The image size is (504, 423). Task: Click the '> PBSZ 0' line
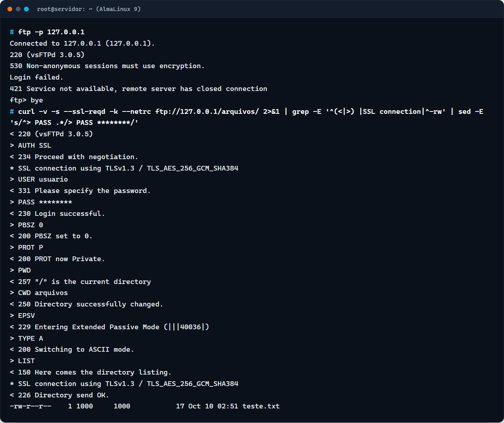(26, 225)
